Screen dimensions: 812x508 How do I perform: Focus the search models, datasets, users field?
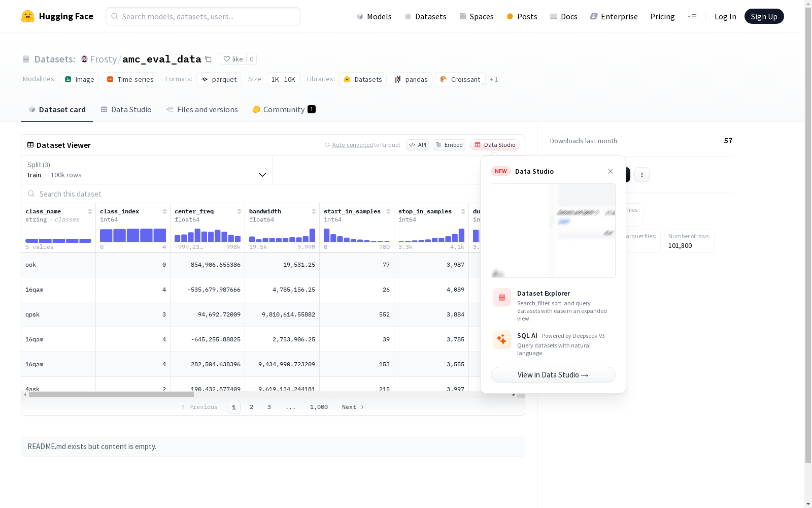tap(203, 16)
